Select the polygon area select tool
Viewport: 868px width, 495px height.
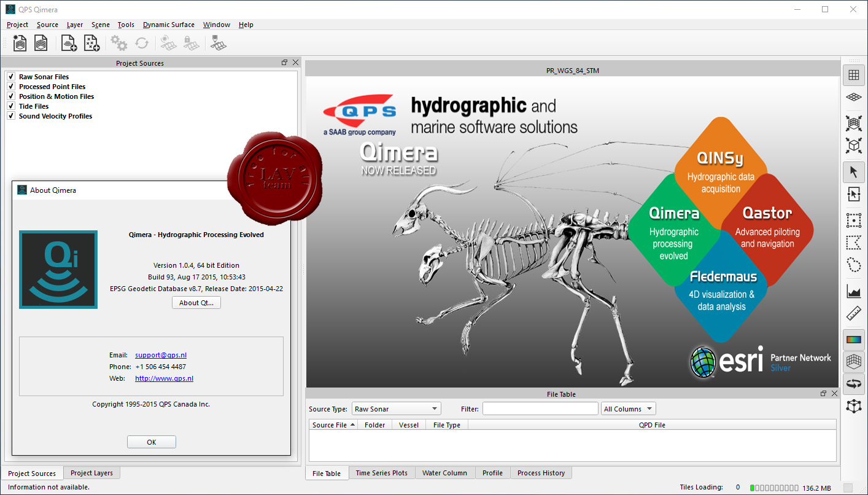[x=853, y=243]
